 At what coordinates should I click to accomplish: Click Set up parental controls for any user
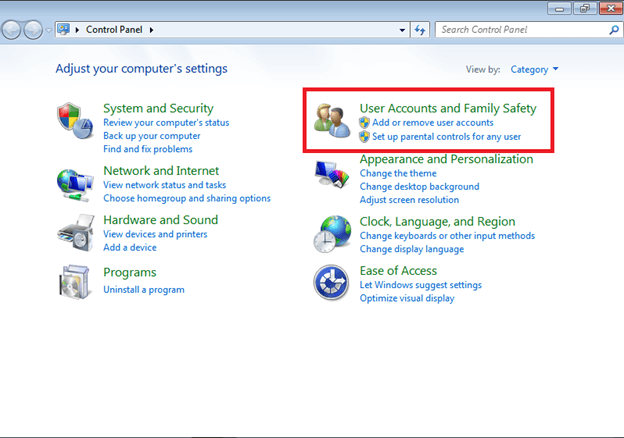tap(447, 137)
